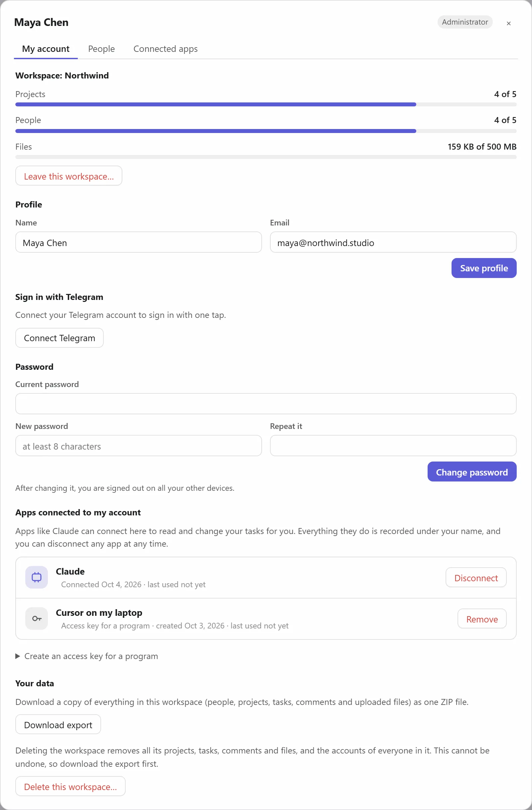The width and height of the screenshot is (532, 810).
Task: Focus the Repeat it password field
Action: pyautogui.click(x=393, y=446)
